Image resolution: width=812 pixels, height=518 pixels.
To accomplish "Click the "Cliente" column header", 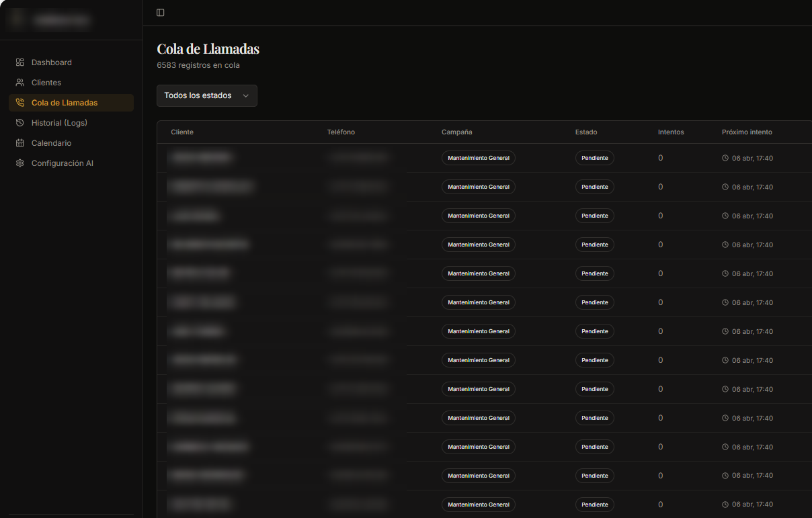I will pyautogui.click(x=182, y=132).
